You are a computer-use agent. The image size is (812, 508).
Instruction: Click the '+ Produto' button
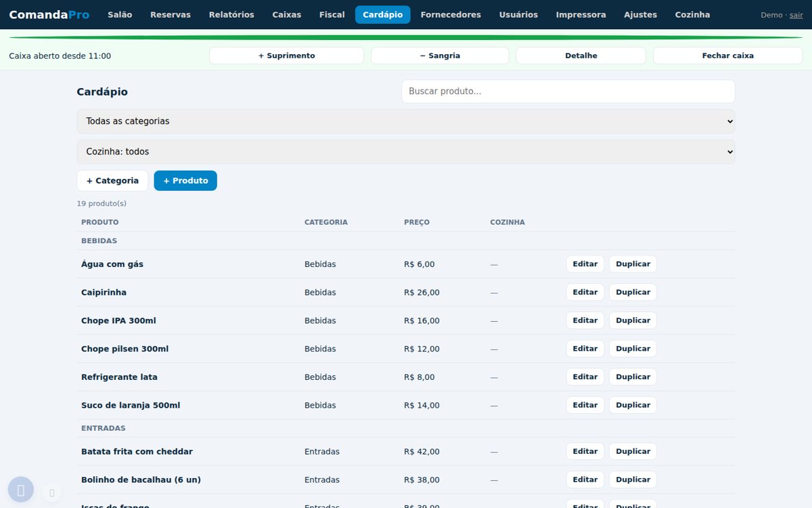click(x=185, y=181)
